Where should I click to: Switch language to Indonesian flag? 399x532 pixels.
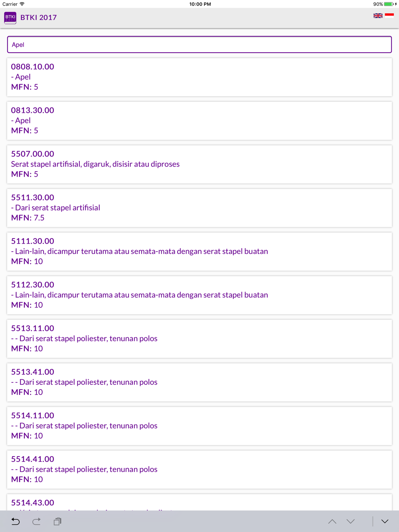(389, 16)
